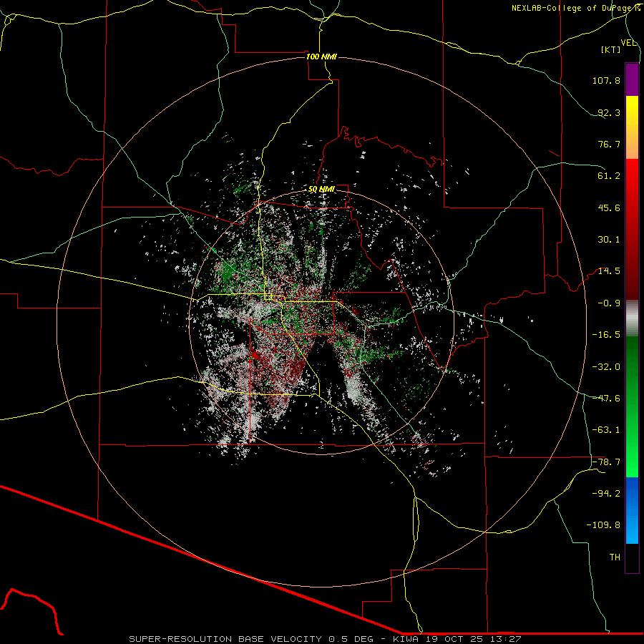Viewport: 644px width, 644px height.
Task: Click the purple segment of color bar
Action: tap(632, 79)
